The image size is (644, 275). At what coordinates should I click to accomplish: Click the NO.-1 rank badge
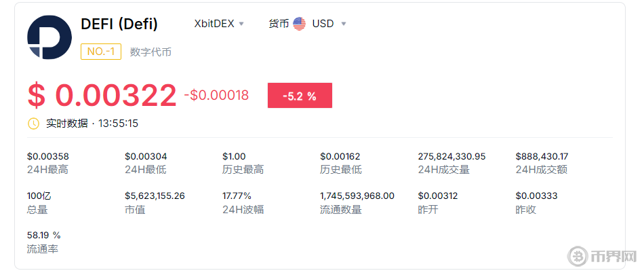click(101, 52)
